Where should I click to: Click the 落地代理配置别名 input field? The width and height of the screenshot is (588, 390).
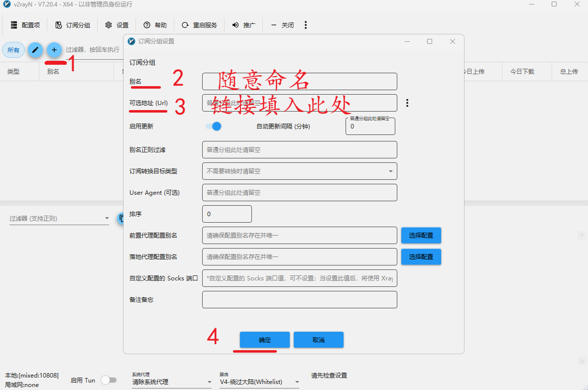[300, 257]
